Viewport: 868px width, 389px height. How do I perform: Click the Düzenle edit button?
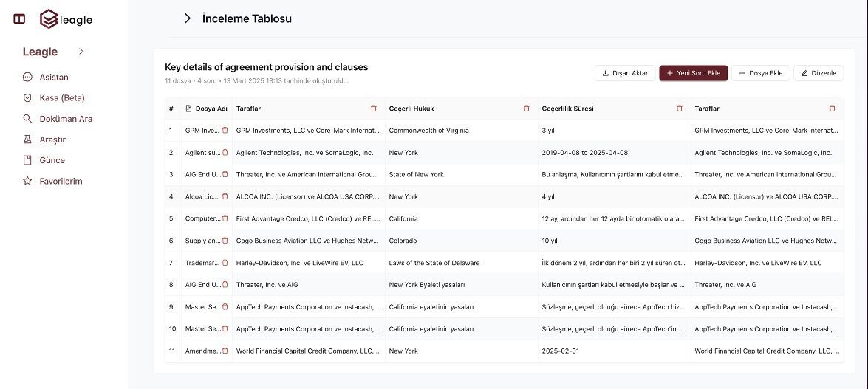[x=819, y=73]
